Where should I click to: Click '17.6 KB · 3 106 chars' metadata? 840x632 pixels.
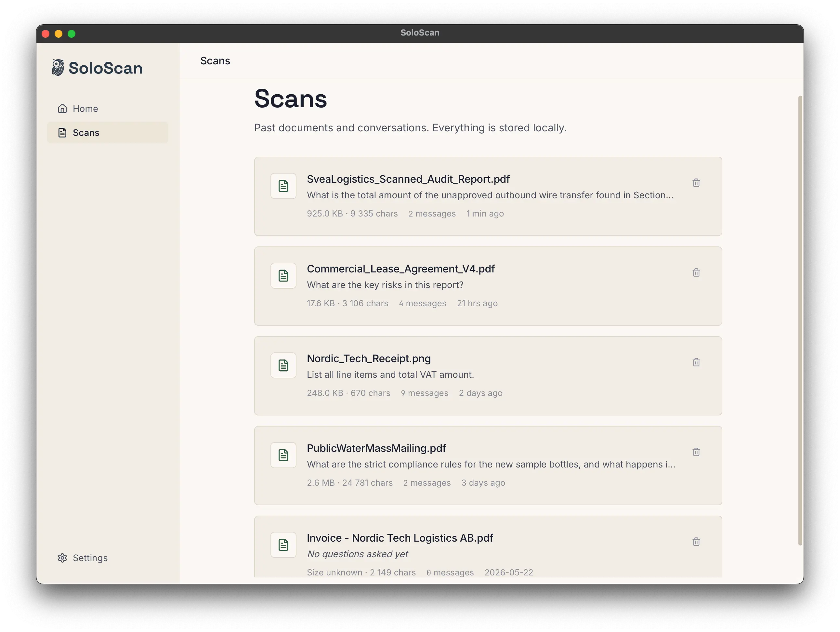click(x=348, y=303)
